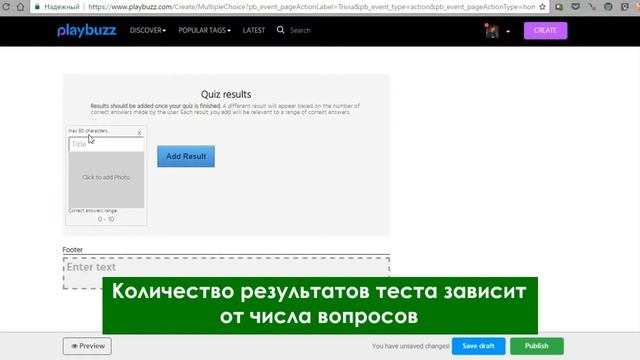Click to add Photo placeholder
640x360 pixels.
coord(106,180)
